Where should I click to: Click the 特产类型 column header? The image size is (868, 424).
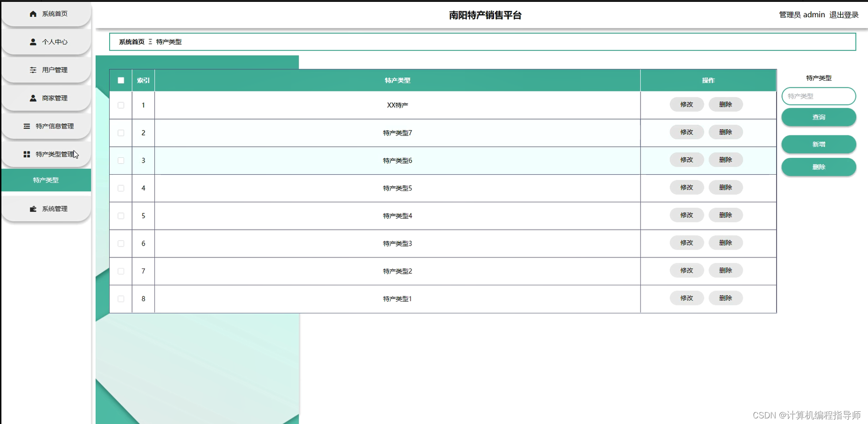397,80
